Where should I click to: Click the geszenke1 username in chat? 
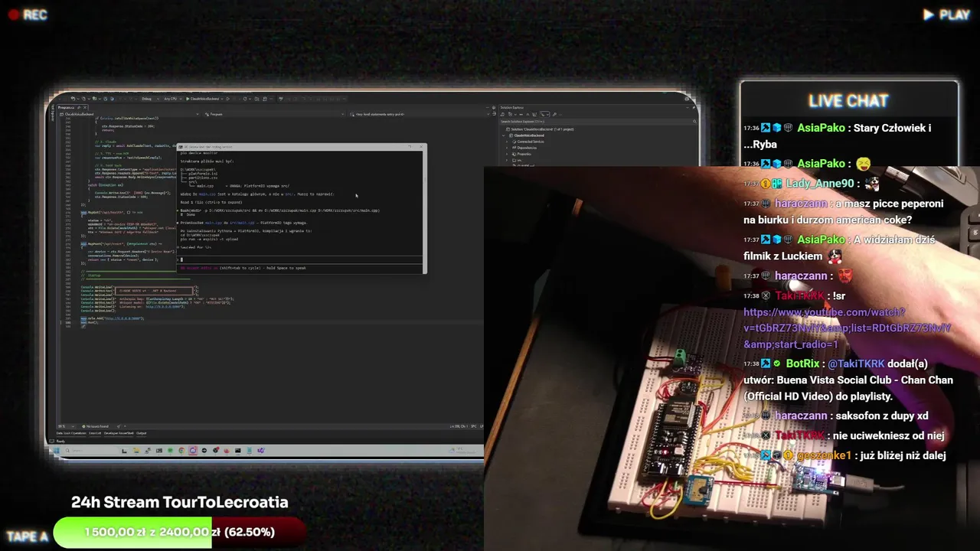pyautogui.click(x=824, y=455)
